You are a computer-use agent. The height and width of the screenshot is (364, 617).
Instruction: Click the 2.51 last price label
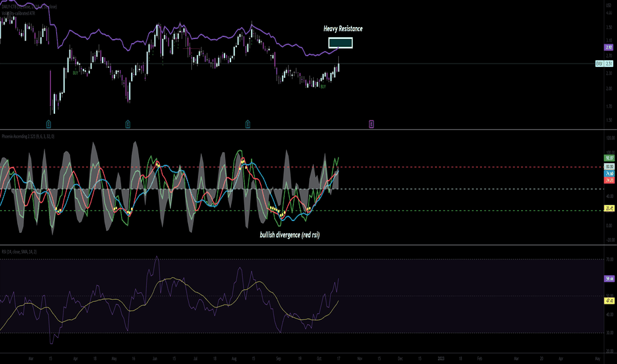pos(609,64)
